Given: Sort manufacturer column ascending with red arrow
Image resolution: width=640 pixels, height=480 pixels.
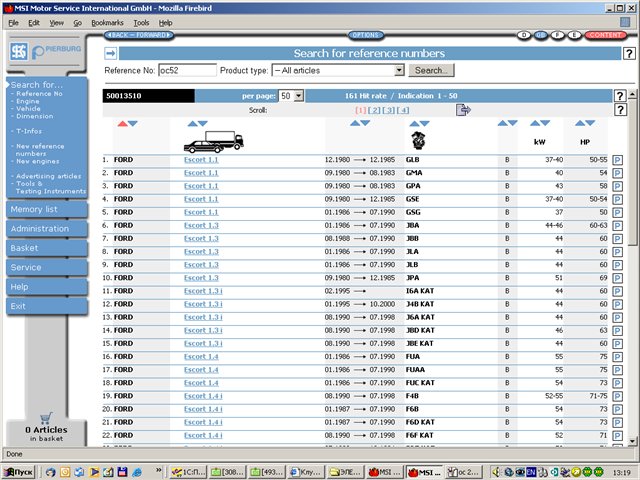Looking at the screenshot, I should pyautogui.click(x=122, y=124).
